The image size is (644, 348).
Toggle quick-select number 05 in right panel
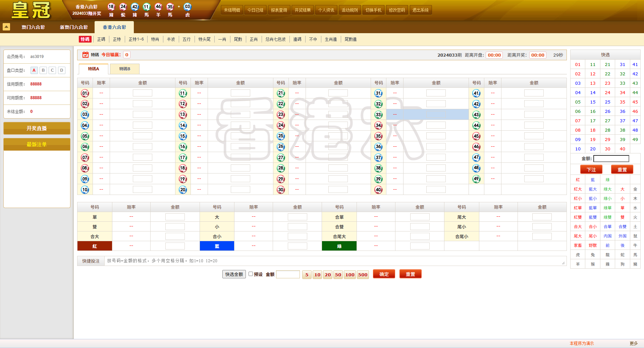click(x=578, y=102)
